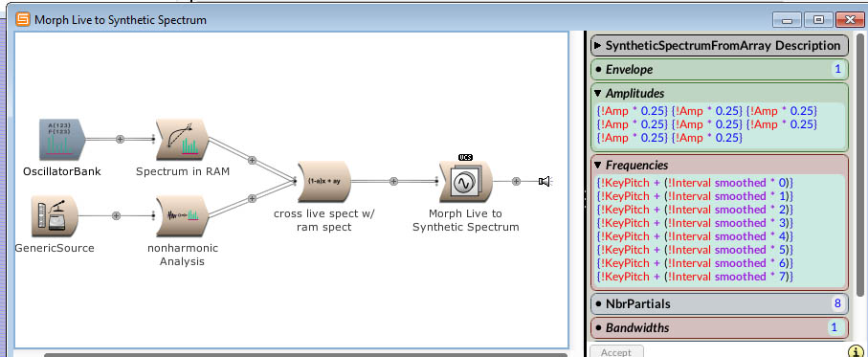Select the nonharmonic Analysis icon
This screenshot has height=357, width=868.
[182, 216]
